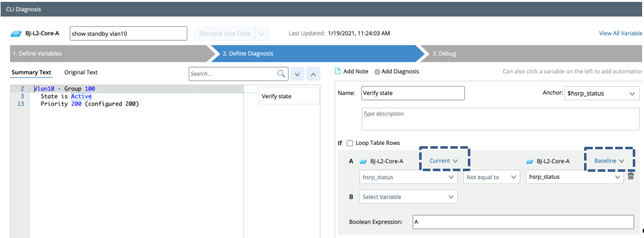This screenshot has height=238, width=644.
Task: Jump to next search result arrow
Action: [x=298, y=74]
